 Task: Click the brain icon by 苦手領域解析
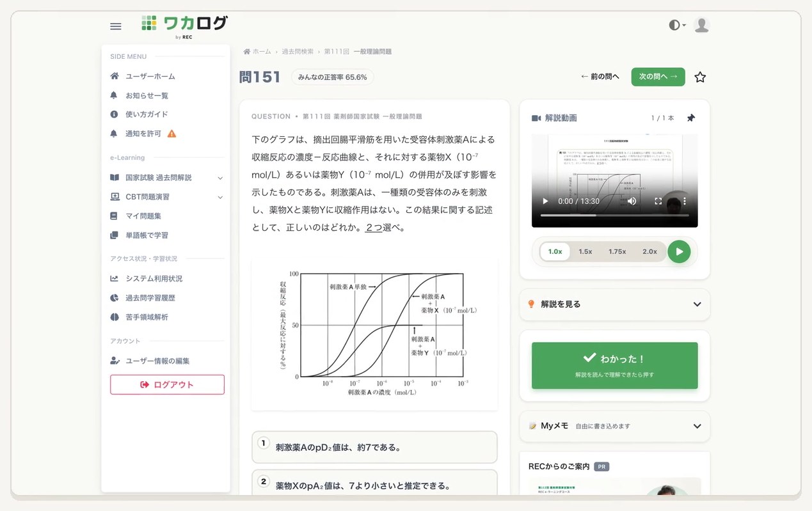tap(114, 317)
